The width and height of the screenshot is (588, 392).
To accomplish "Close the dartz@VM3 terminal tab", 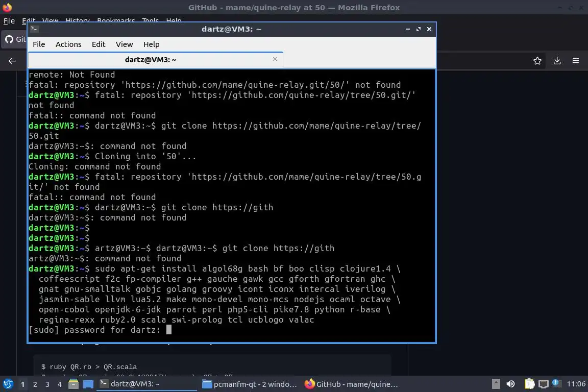I will [275, 59].
